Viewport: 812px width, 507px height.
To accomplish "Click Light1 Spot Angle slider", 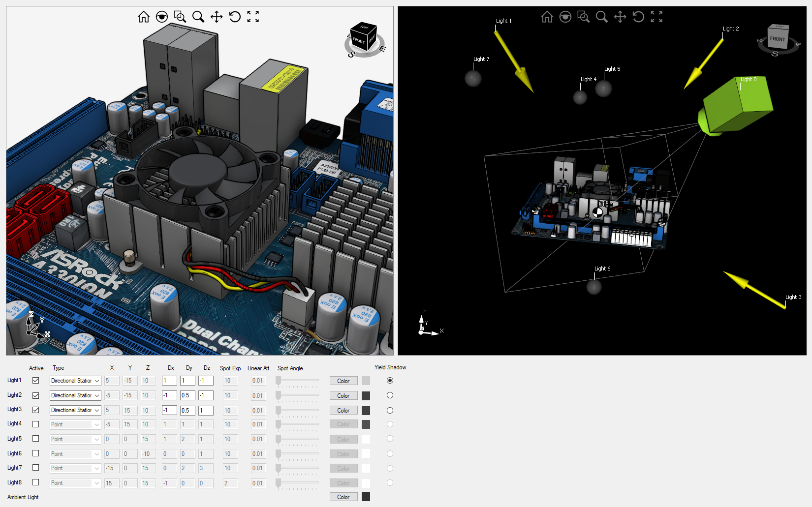I will 297,381.
